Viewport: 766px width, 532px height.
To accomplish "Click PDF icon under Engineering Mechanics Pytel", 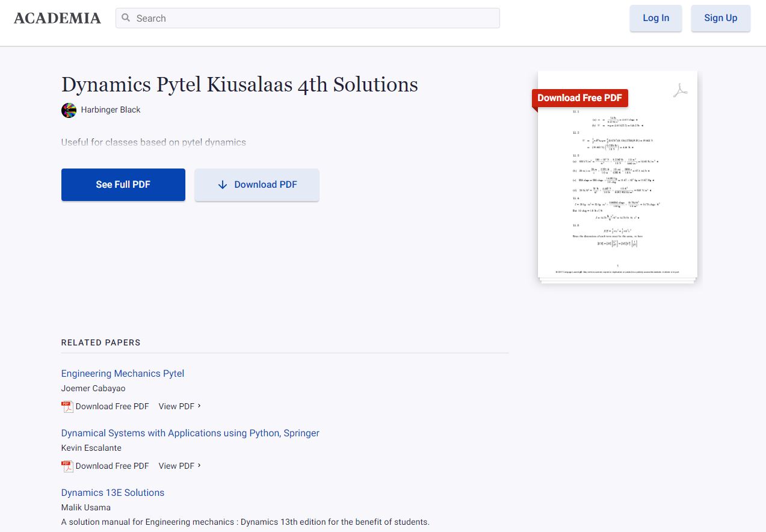I will coord(67,406).
